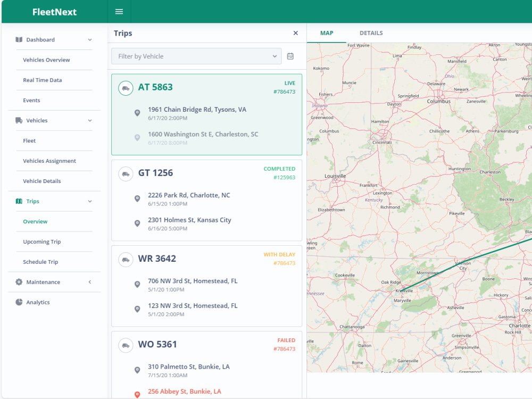Close the Trips panel
This screenshot has height=399, width=532.
295,33
